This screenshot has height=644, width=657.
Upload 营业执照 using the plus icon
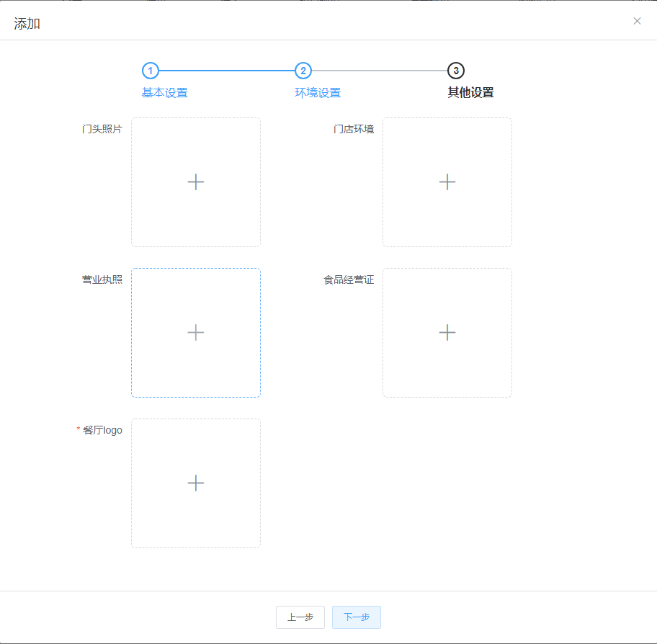pos(196,333)
